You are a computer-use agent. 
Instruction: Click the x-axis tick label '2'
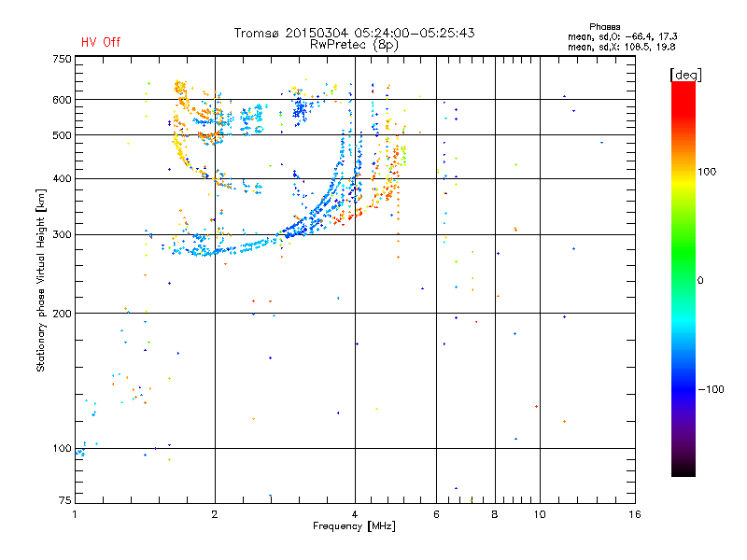click(215, 514)
